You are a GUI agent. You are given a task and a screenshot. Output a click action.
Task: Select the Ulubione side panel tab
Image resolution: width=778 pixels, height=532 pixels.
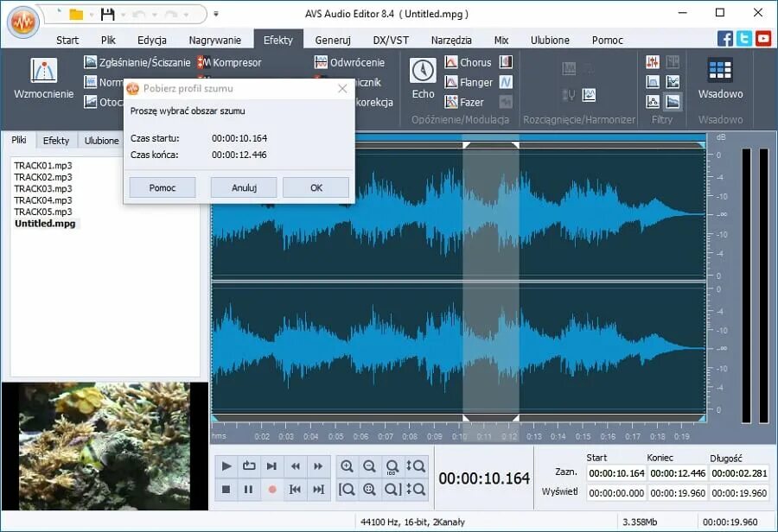[x=101, y=140]
